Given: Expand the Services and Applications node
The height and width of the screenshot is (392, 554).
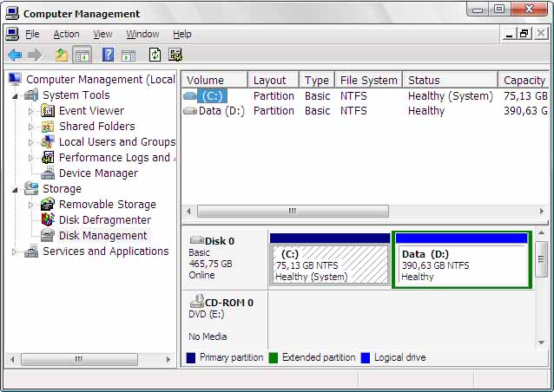Looking at the screenshot, I should [x=15, y=252].
